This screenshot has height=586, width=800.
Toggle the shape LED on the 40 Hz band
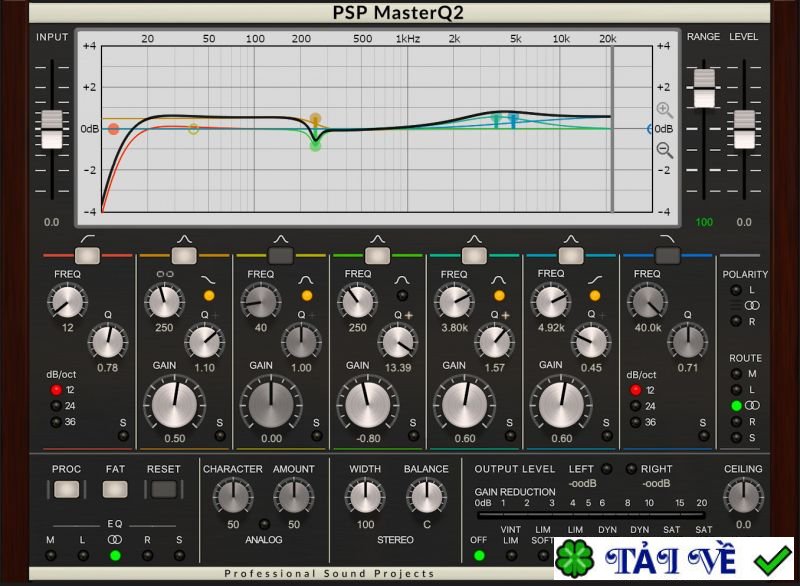click(308, 296)
